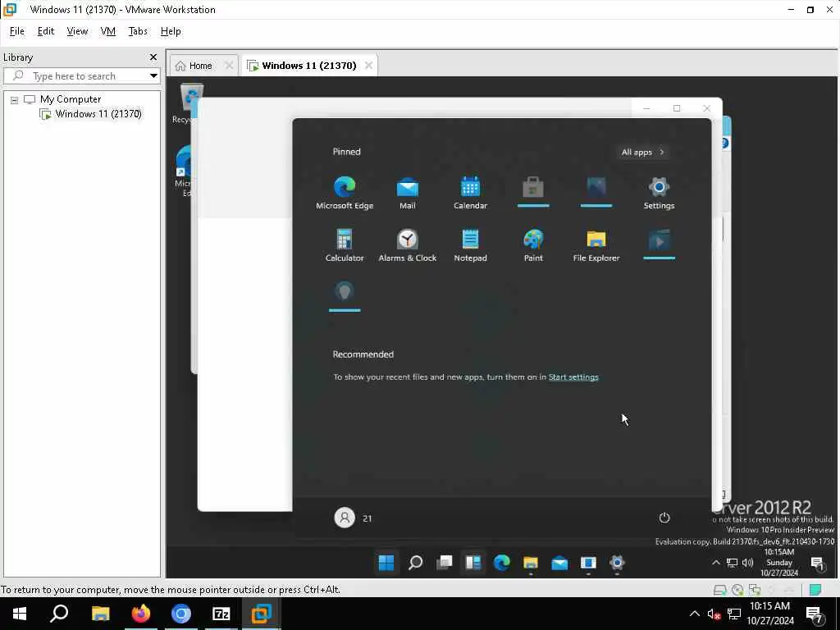Screen dimensions: 840x630
Task: Click the library search field
Action: click(x=80, y=76)
